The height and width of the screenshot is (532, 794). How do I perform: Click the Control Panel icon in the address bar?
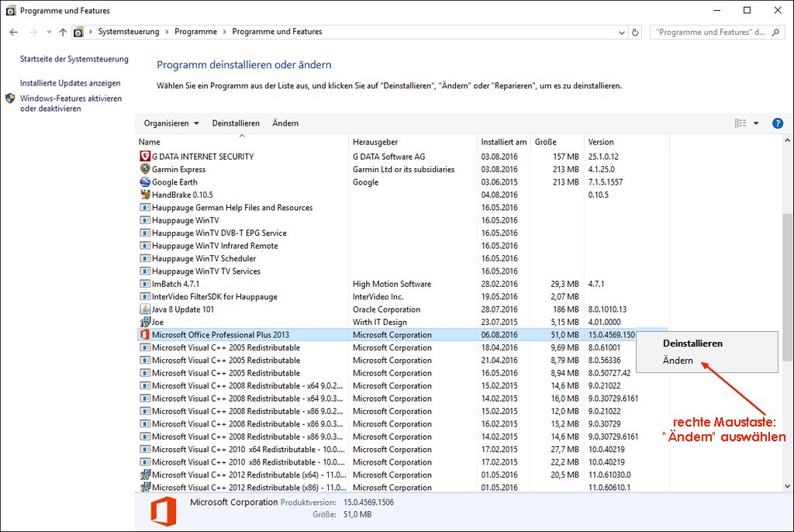pos(78,32)
